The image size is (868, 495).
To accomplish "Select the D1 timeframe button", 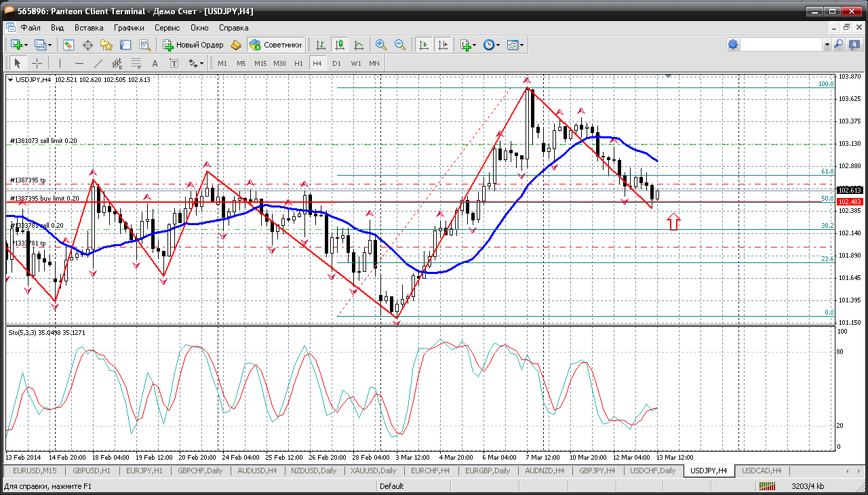I will tap(336, 63).
